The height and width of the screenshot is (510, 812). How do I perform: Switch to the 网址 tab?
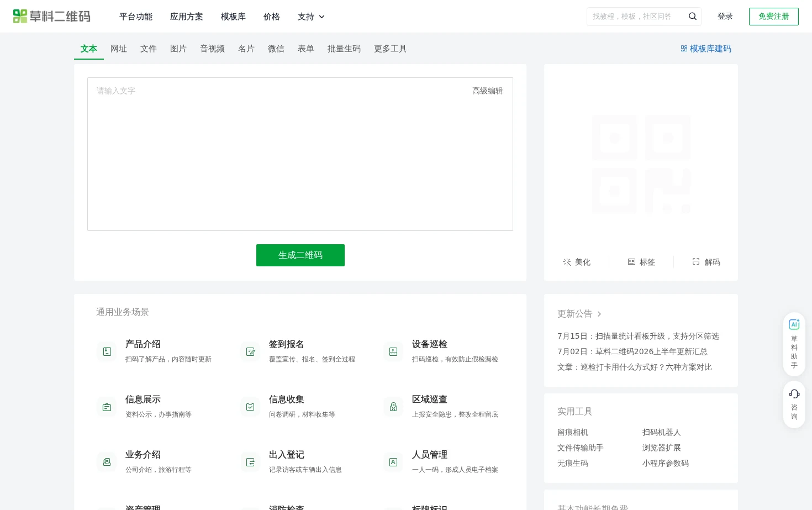coord(119,49)
